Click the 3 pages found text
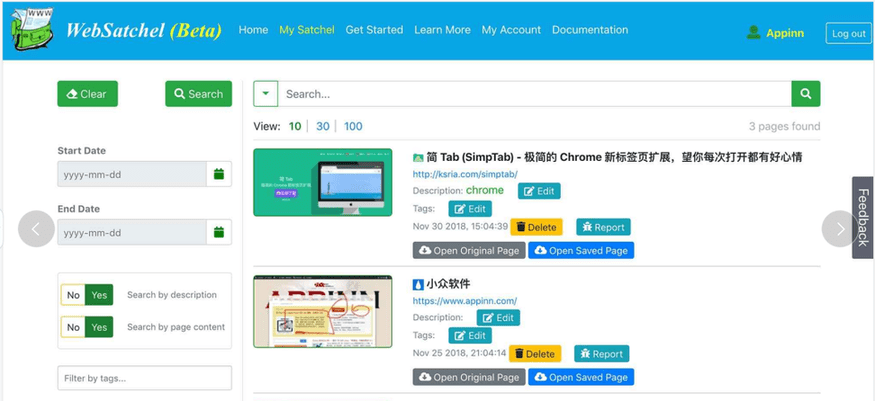The width and height of the screenshot is (875, 401). pyautogui.click(x=785, y=126)
